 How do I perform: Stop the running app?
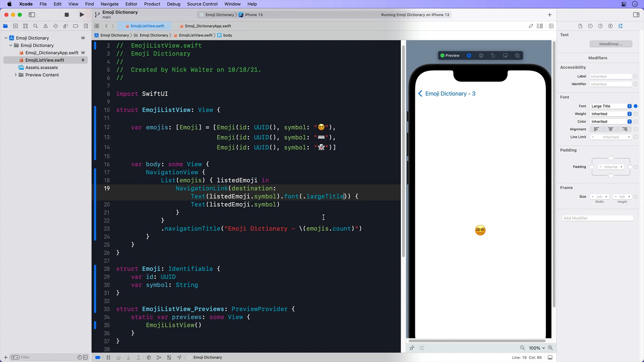(x=67, y=15)
